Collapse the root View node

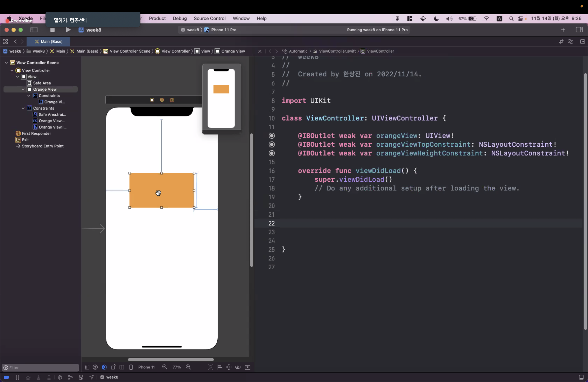[17, 77]
